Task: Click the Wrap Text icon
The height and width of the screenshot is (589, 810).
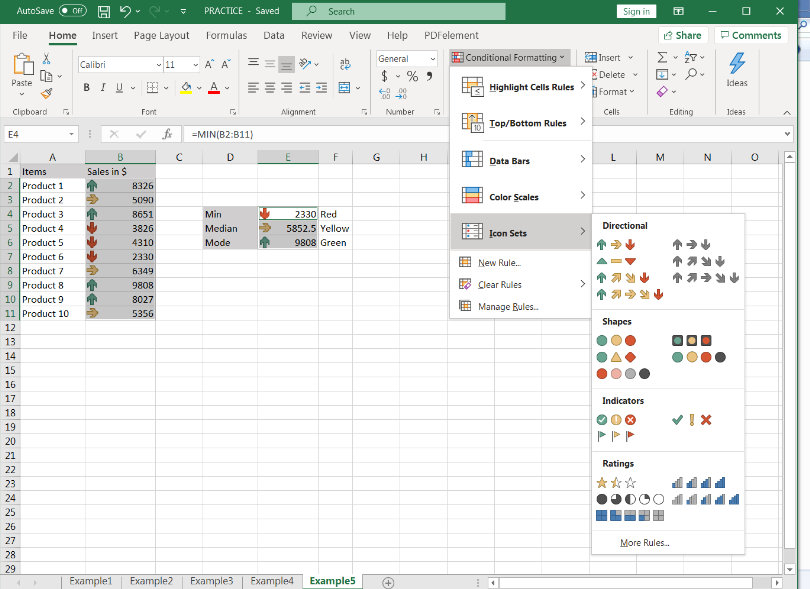Action: [345, 64]
